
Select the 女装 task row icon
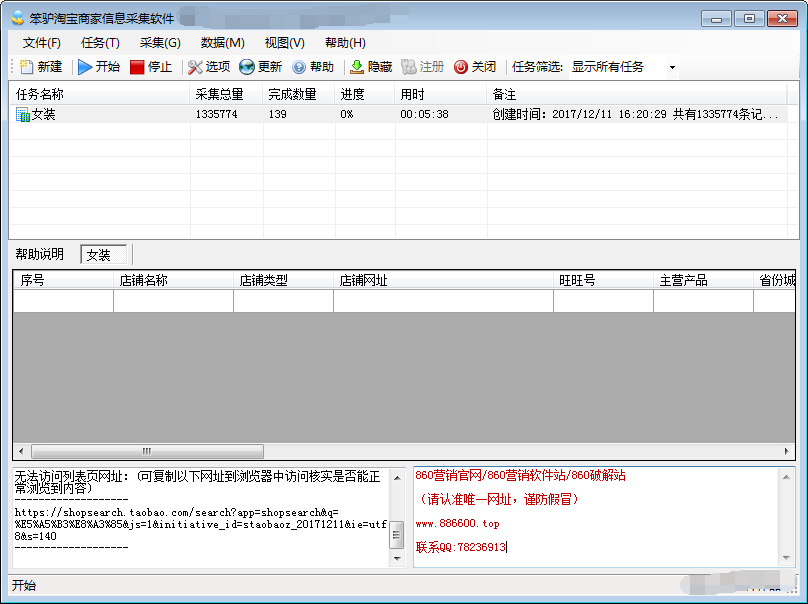click(x=23, y=114)
